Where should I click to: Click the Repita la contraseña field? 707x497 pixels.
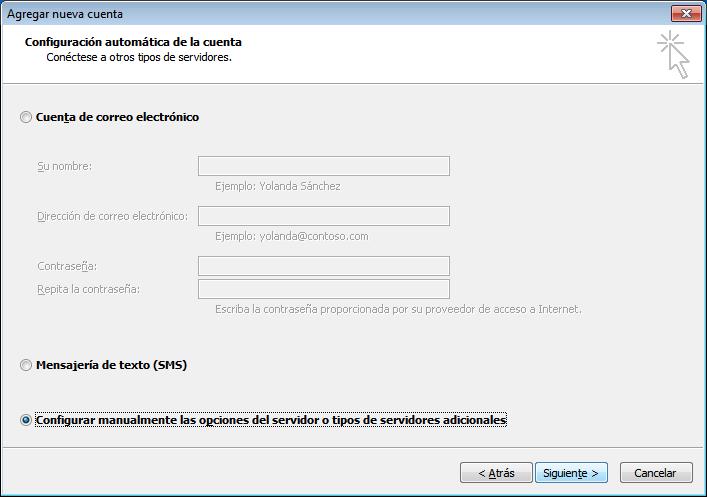[324, 289]
